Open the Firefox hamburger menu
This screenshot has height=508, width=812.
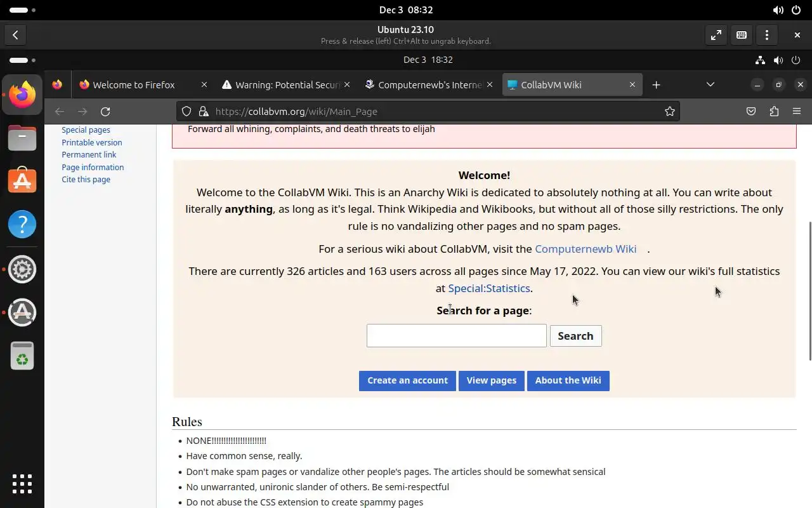(x=797, y=111)
